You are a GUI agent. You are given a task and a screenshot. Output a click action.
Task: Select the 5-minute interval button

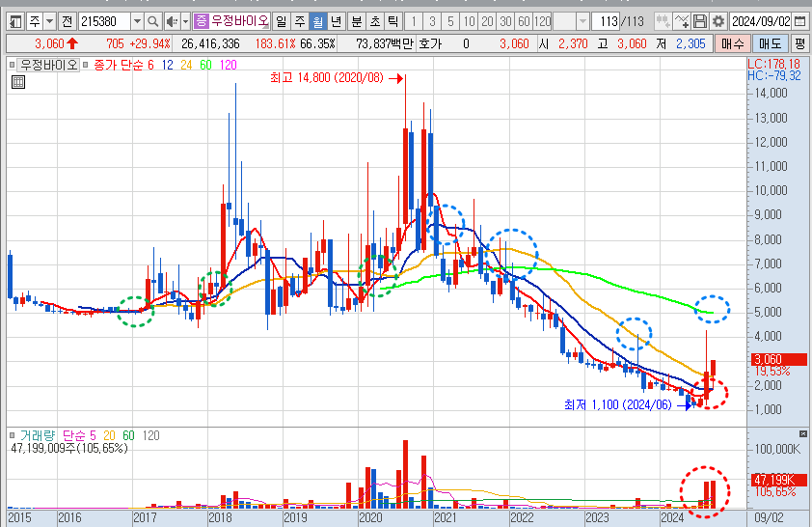point(450,21)
